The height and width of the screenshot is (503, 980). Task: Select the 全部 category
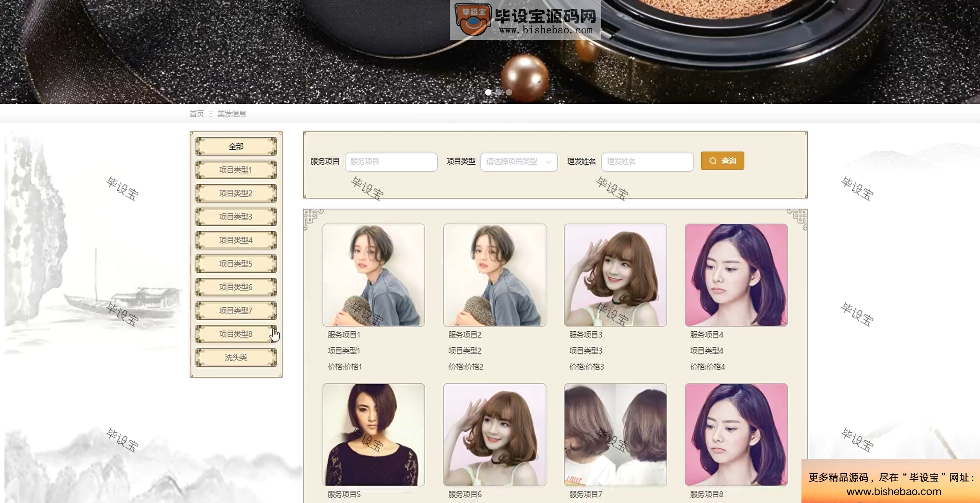click(x=236, y=146)
